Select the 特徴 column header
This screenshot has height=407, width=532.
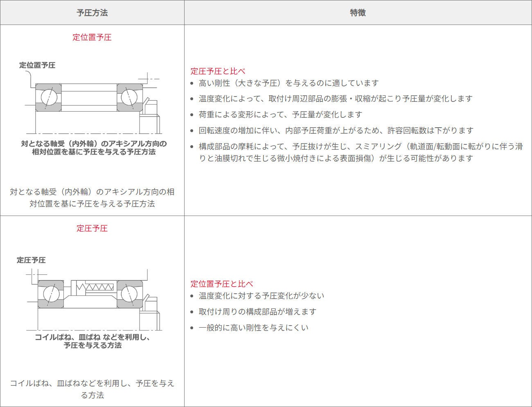pyautogui.click(x=358, y=12)
